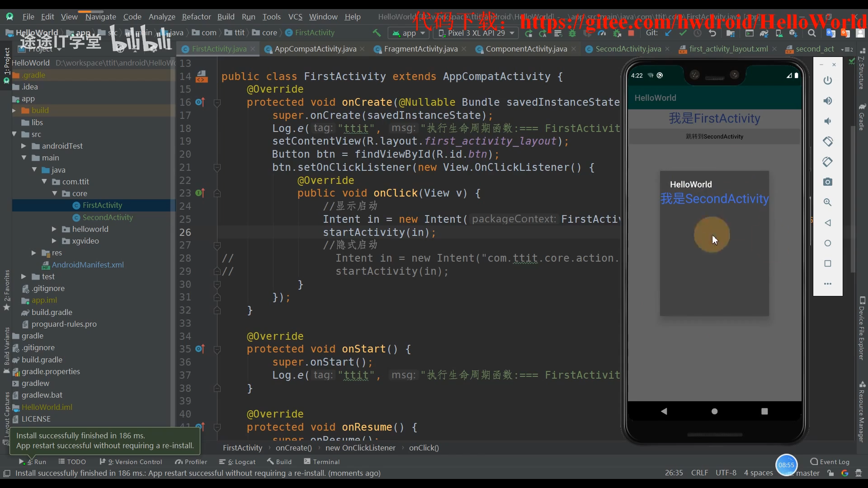This screenshot has width=868, height=488.
Task: Toggle the 6: Logcat tool window
Action: click(x=237, y=461)
